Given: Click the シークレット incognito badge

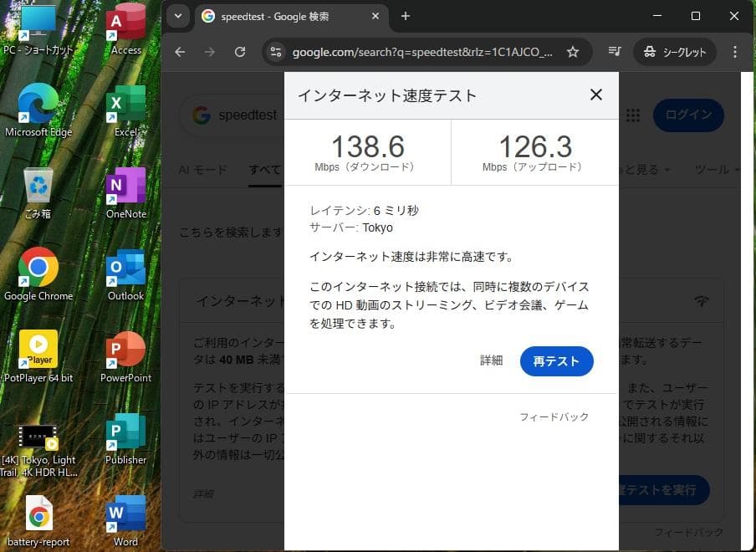Looking at the screenshot, I should point(676,51).
